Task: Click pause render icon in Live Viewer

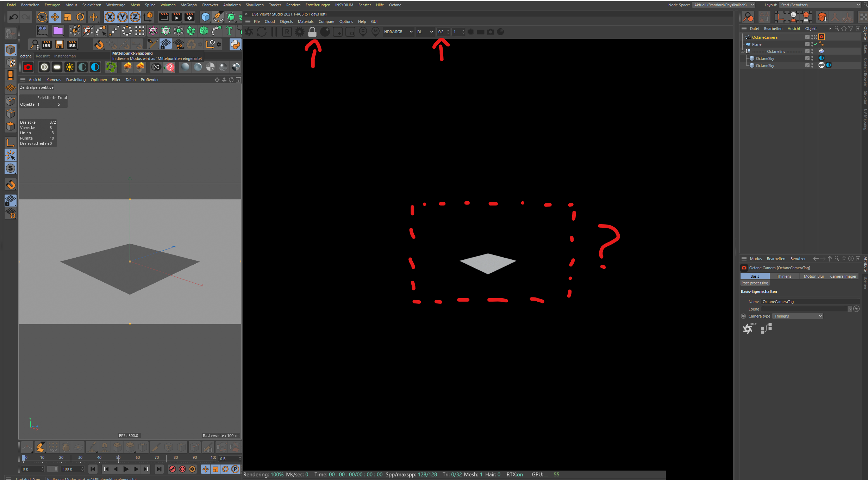Action: pyautogui.click(x=274, y=32)
